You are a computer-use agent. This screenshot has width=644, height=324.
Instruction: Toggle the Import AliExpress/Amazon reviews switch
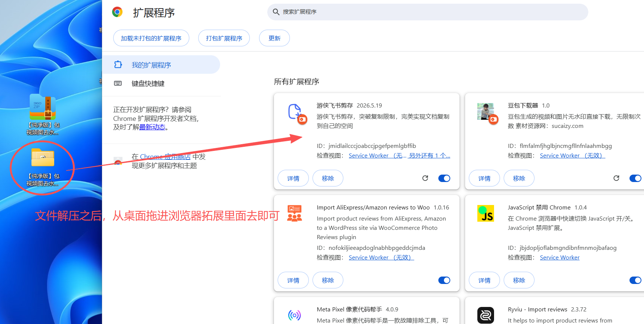[x=444, y=280]
